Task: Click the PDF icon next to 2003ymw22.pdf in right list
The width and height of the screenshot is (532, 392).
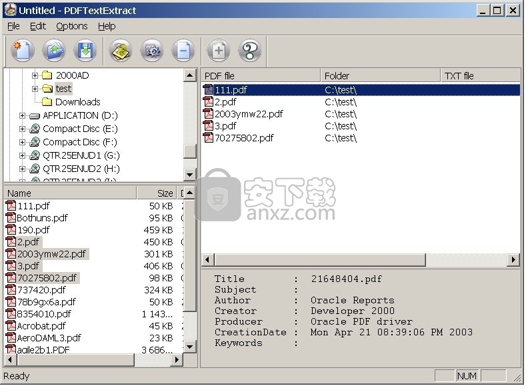Action: coord(208,114)
